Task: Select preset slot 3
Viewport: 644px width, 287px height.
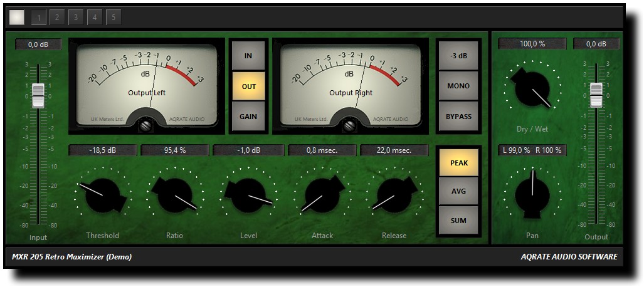Action: pyautogui.click(x=76, y=18)
